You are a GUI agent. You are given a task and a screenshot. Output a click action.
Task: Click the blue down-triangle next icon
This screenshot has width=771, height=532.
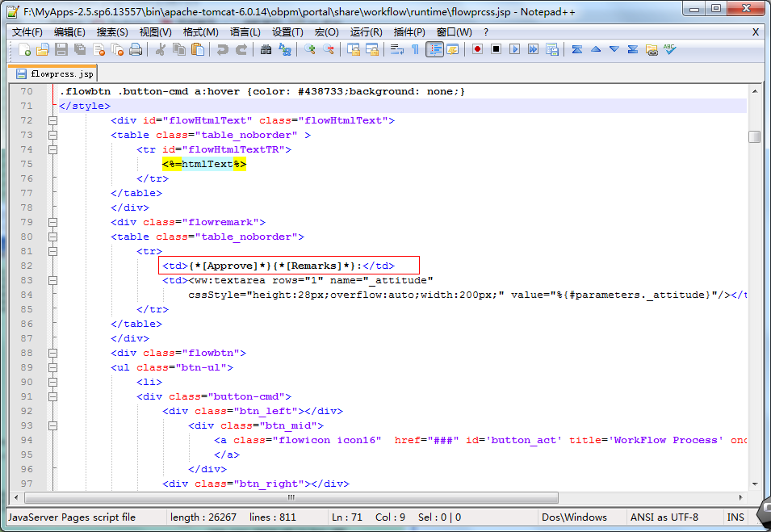(614, 49)
